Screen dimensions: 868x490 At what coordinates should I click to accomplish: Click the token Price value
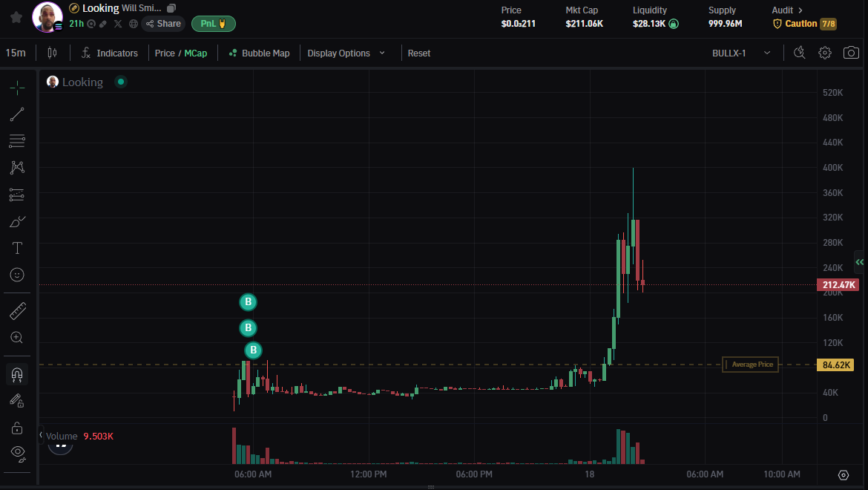[518, 24]
